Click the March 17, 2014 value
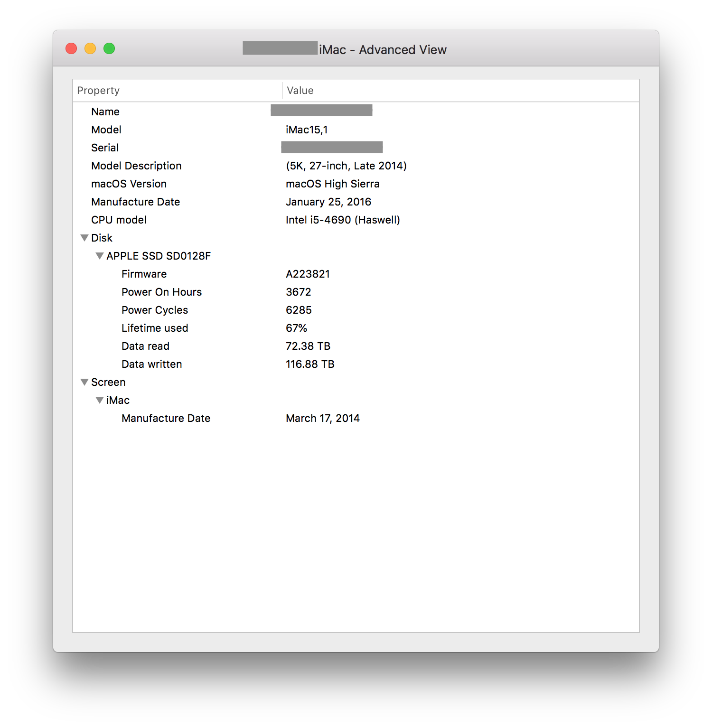 [323, 418]
